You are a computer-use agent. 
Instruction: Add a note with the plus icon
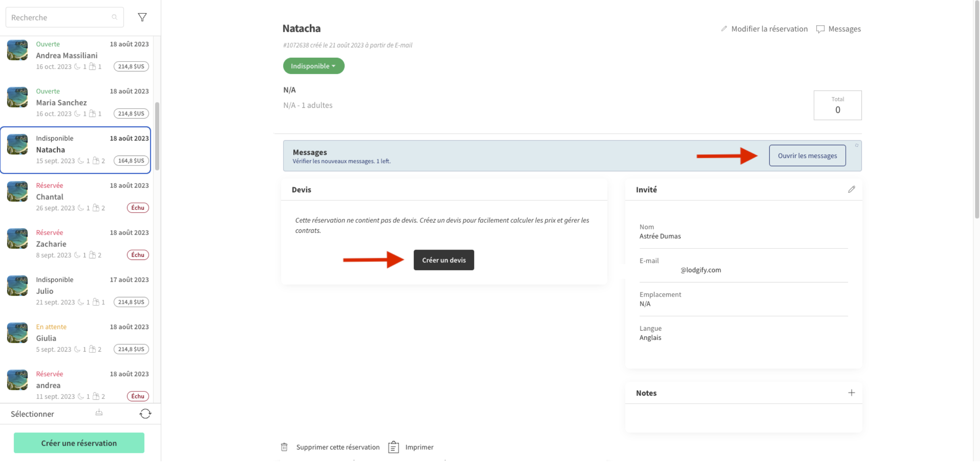click(x=852, y=392)
